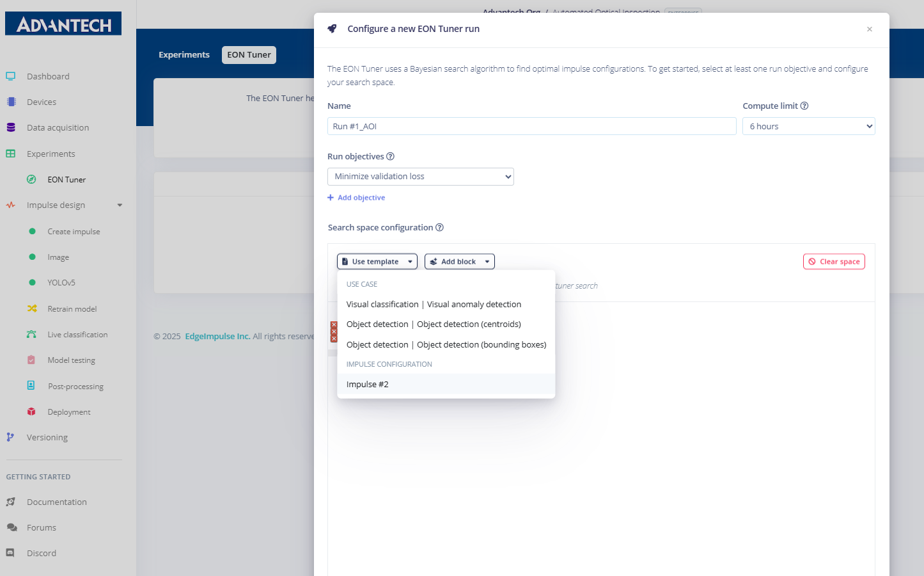924x576 pixels.
Task: Click the Documentation rocket icon
Action: click(11, 502)
